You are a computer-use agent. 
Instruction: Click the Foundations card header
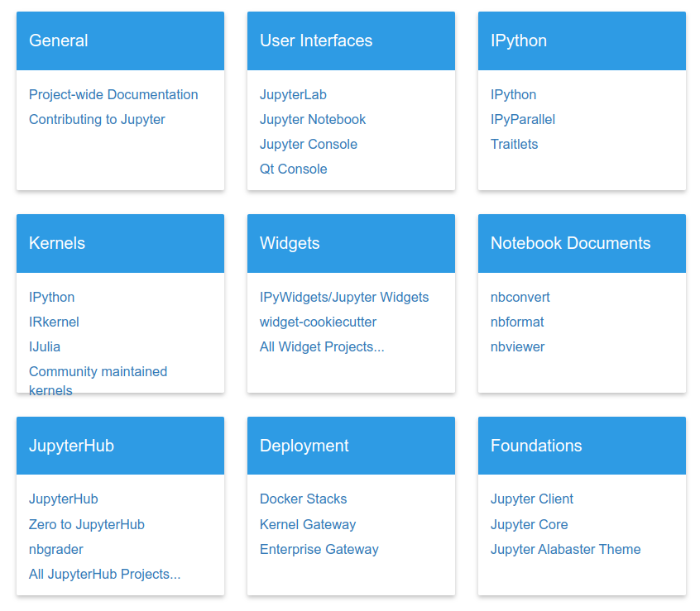(x=582, y=446)
